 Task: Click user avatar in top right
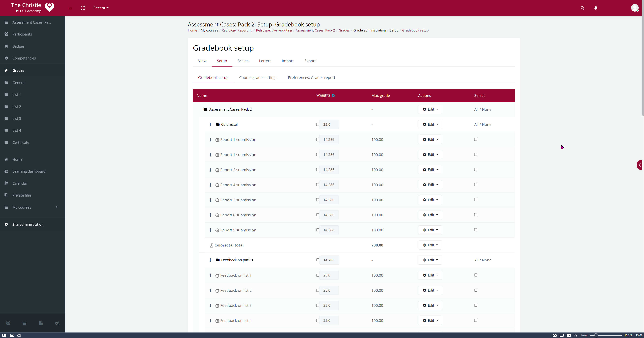coord(634,8)
